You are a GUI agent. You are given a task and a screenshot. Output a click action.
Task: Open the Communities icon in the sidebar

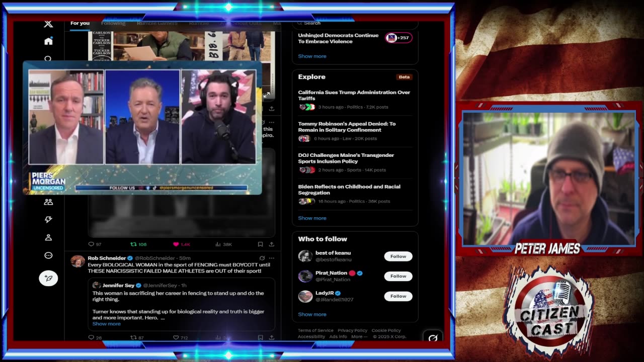[x=48, y=202]
